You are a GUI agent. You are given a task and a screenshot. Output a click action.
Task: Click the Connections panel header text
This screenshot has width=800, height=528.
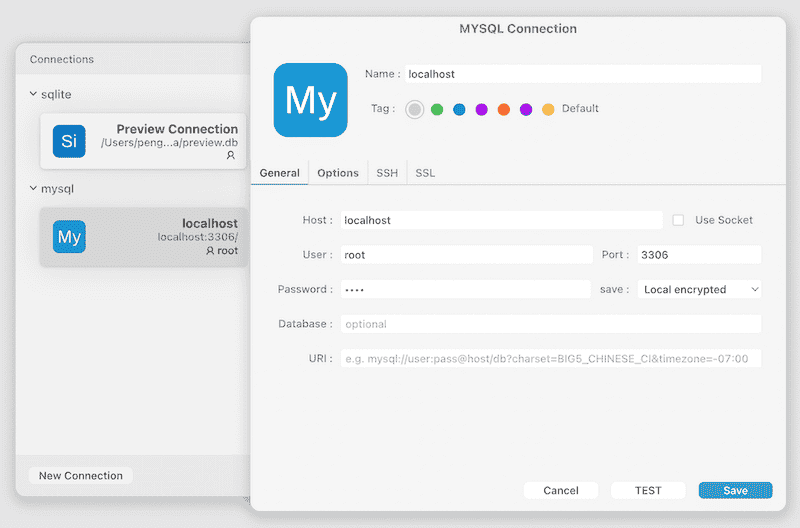[62, 59]
